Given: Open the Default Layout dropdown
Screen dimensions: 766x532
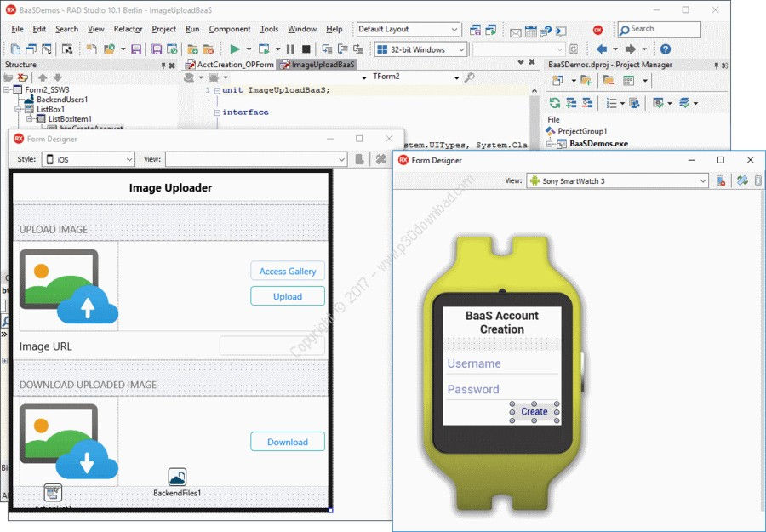Looking at the screenshot, I should coord(454,30).
